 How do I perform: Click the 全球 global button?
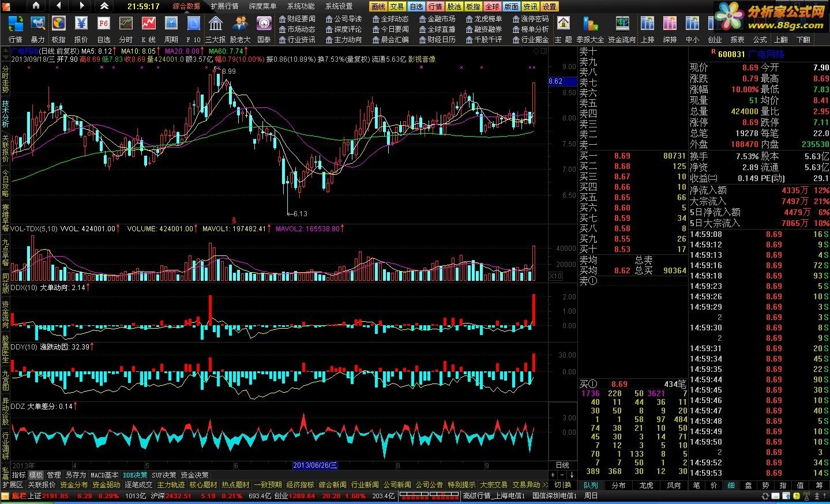pyautogui.click(x=492, y=6)
